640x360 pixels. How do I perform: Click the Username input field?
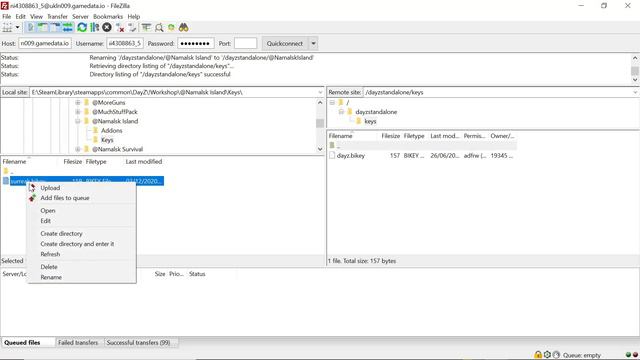[x=125, y=43]
